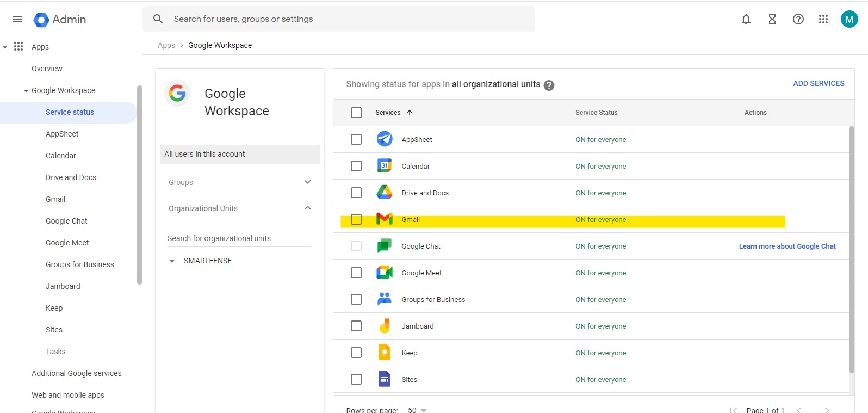Open AppSheet in the sidebar

pyautogui.click(x=62, y=134)
